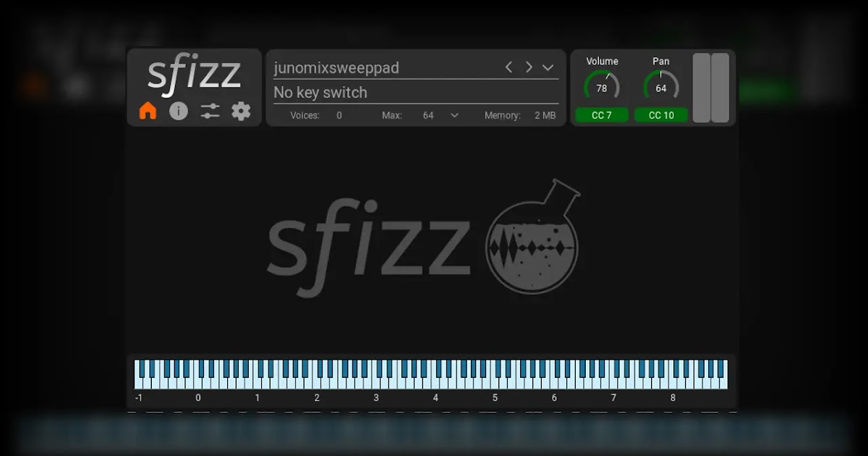Image resolution: width=868 pixels, height=456 pixels.
Task: Click the No key switch label
Action: [320, 93]
